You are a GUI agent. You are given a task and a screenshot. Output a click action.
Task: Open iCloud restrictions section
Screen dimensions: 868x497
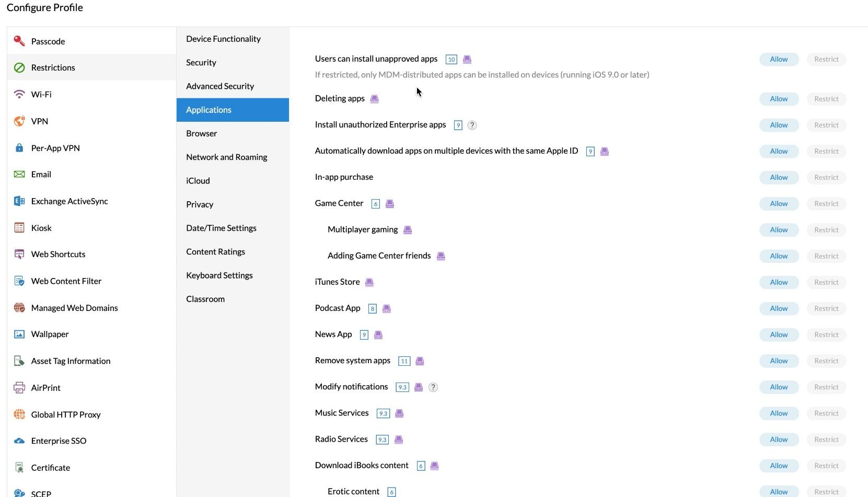click(x=233, y=181)
